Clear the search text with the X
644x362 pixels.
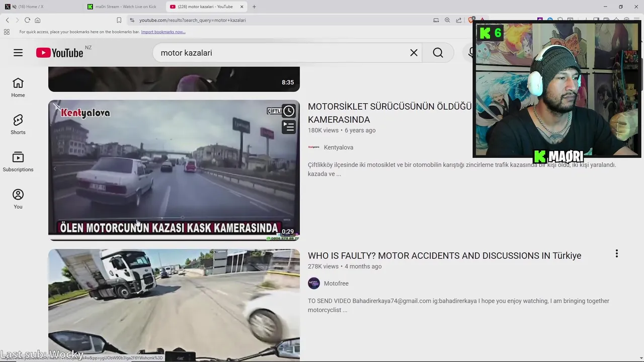(414, 53)
